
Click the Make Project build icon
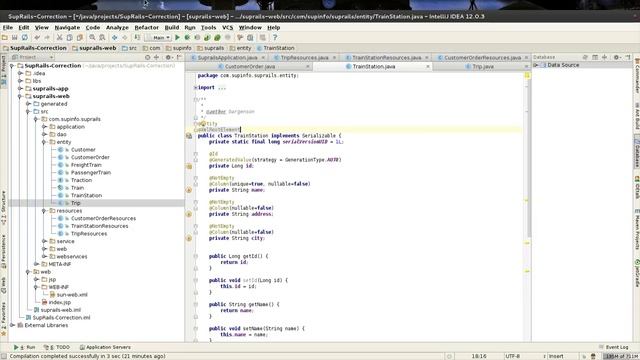pyautogui.click(x=137, y=38)
